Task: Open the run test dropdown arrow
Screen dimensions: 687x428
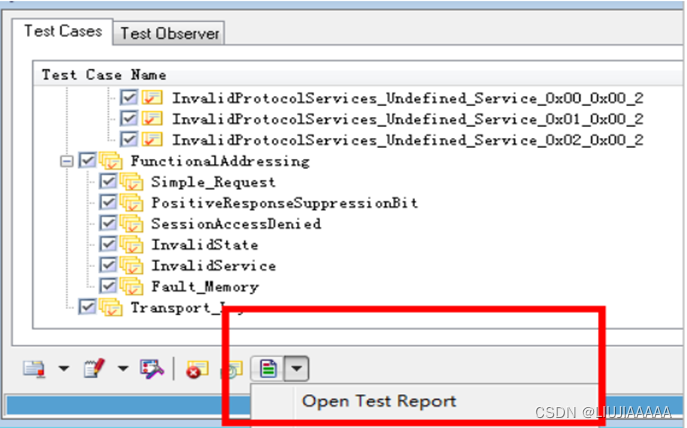Action: [64, 369]
